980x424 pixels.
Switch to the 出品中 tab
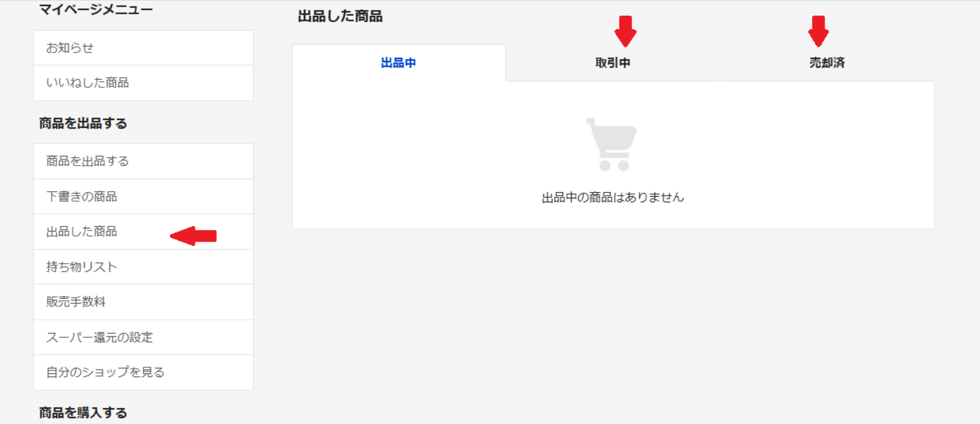tap(399, 63)
